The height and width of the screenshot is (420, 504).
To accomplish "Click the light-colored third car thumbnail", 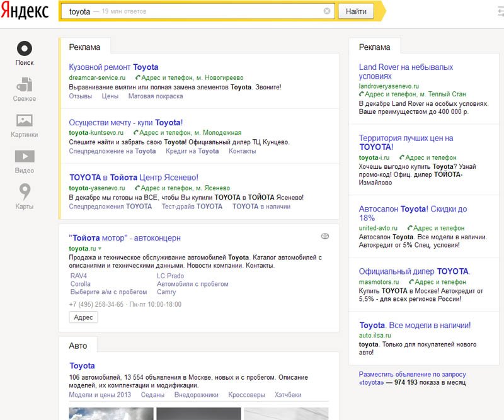I will [286, 414].
